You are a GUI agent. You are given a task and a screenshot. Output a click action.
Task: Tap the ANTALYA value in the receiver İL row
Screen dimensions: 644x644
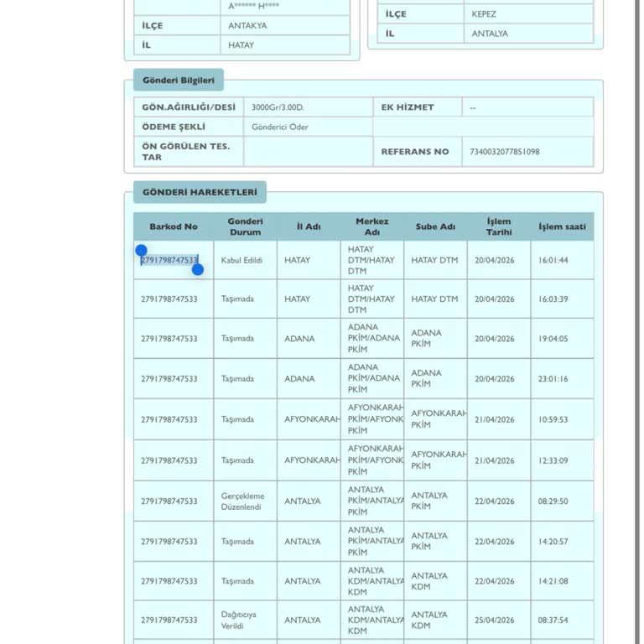coord(490,34)
